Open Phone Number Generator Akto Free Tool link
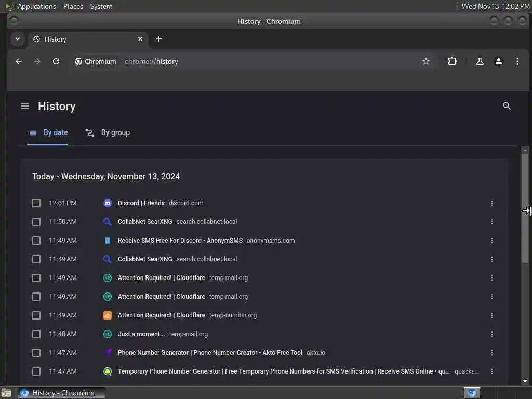 tap(210, 353)
